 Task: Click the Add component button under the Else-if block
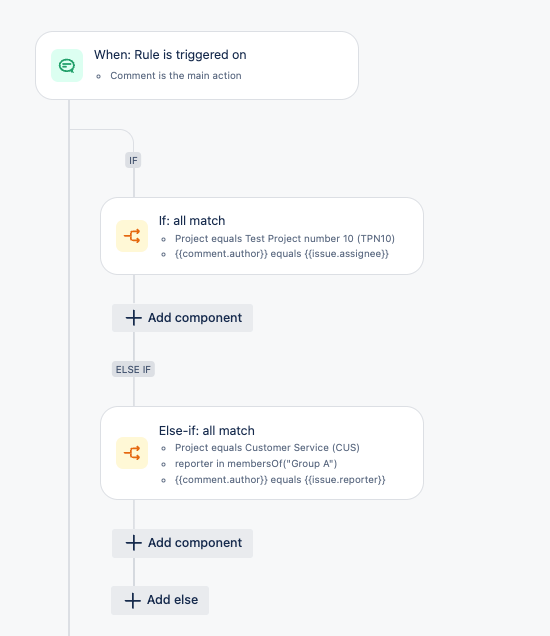coord(183,543)
